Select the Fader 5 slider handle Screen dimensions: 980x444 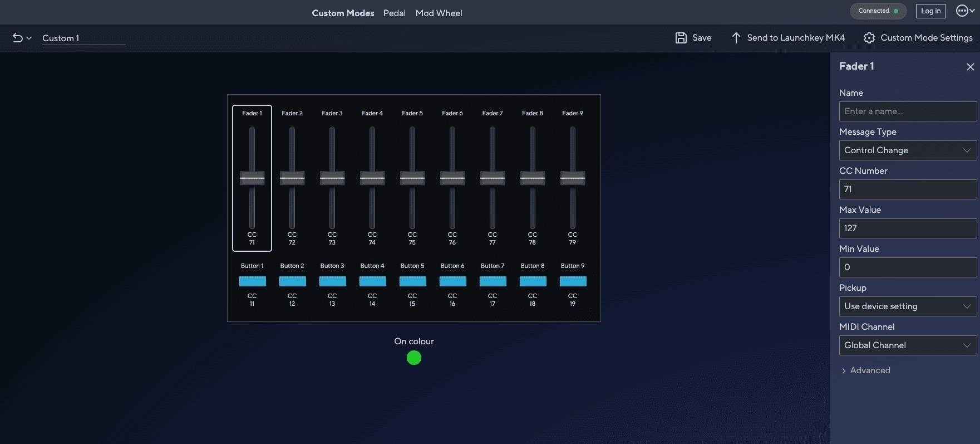point(412,178)
